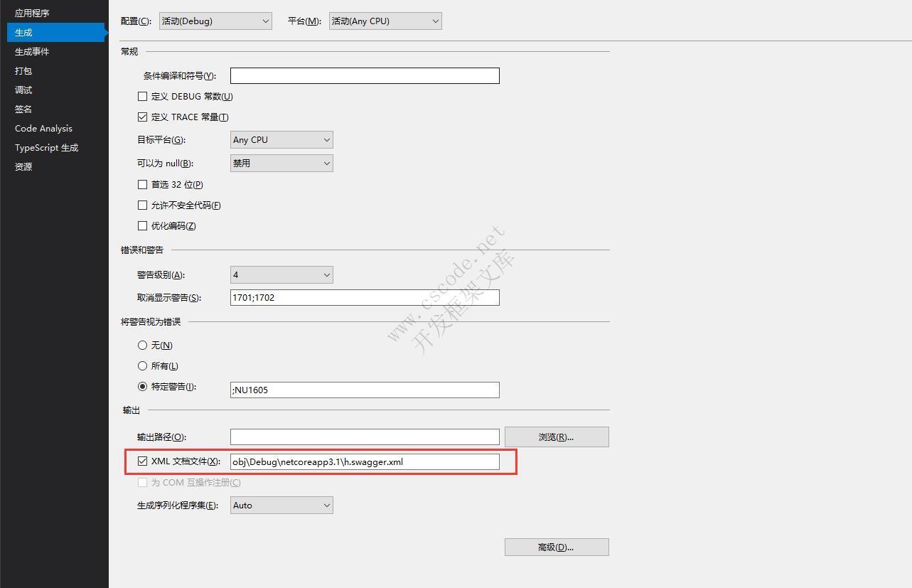Enable 允许不安全代码

(x=142, y=205)
